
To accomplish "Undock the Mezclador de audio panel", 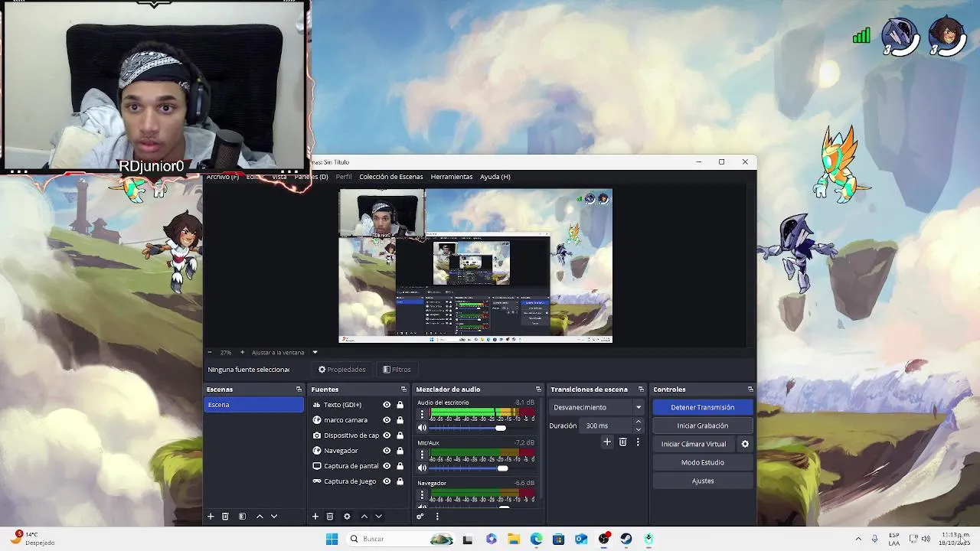I will (538, 390).
